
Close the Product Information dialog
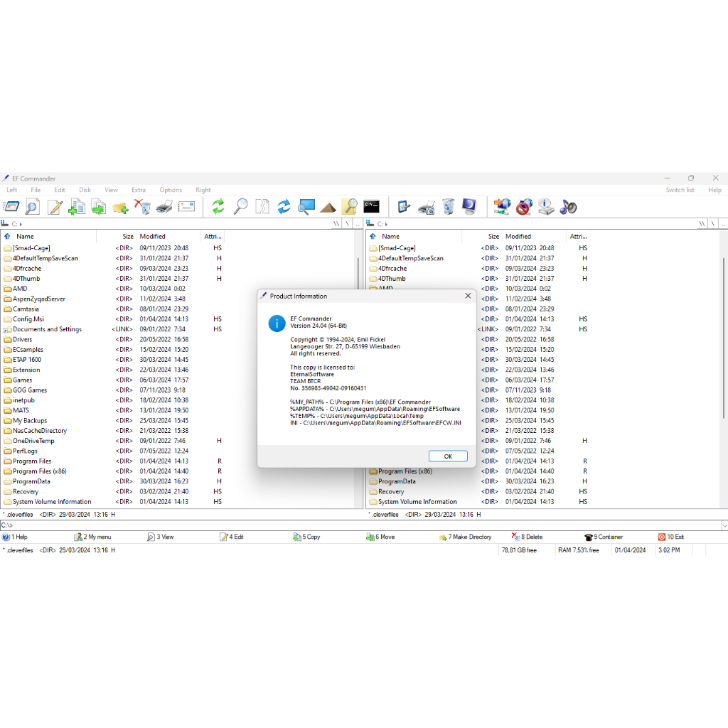pos(468,296)
